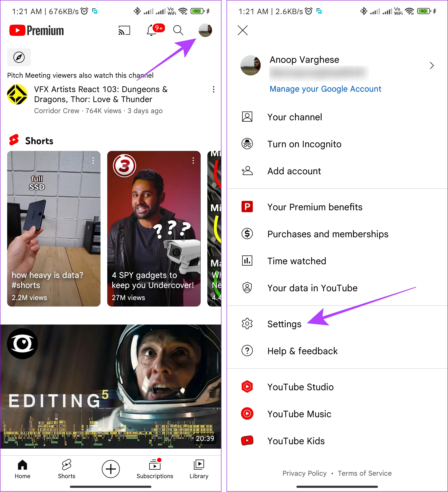
Task: Switch to the Shorts tab
Action: point(67,469)
